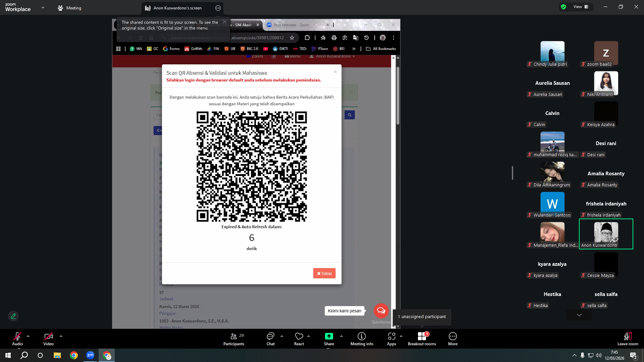
Task: Switch to the Meeting tab
Action: [x=69, y=8]
